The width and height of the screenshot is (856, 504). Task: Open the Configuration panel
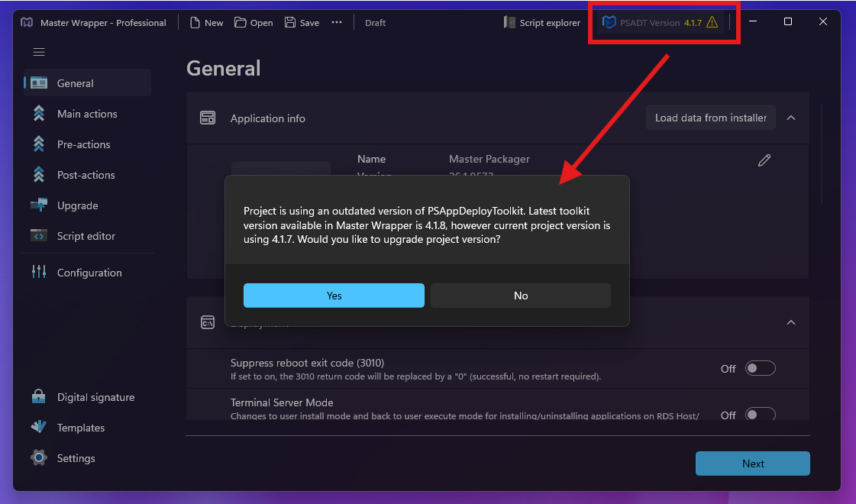89,272
